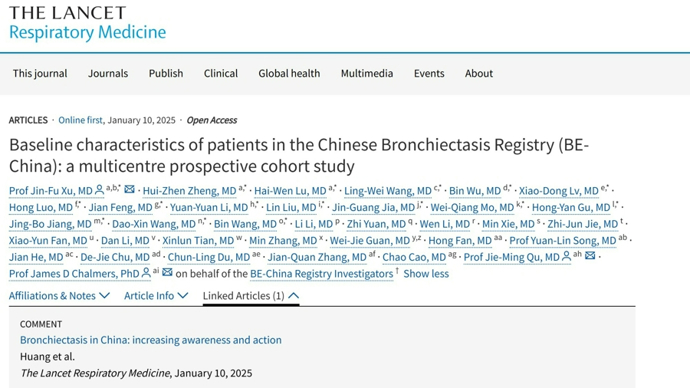Click person icon beside Jie-Ming Qu

[566, 256]
